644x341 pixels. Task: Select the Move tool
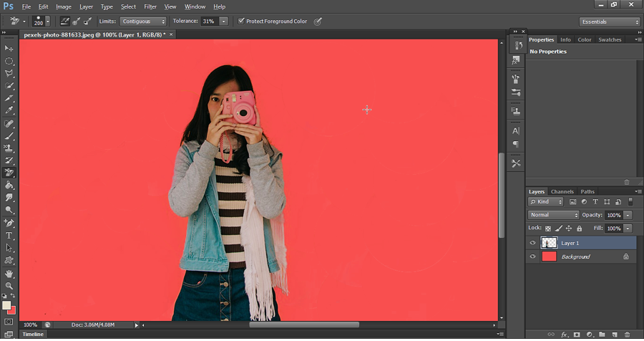[9, 48]
